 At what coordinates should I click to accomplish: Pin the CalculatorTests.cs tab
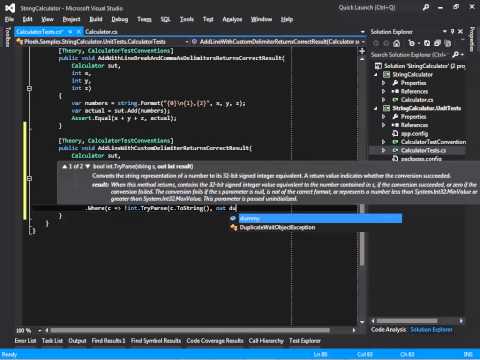pyautogui.click(x=70, y=32)
